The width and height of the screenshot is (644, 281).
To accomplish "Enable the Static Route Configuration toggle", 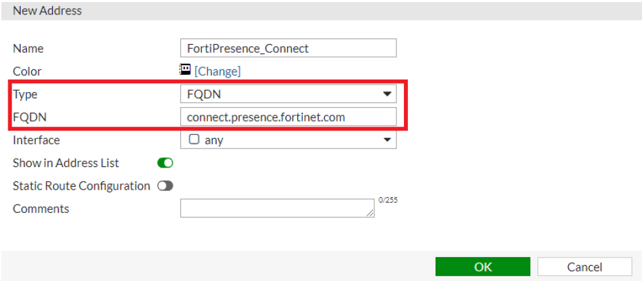I will click(165, 186).
